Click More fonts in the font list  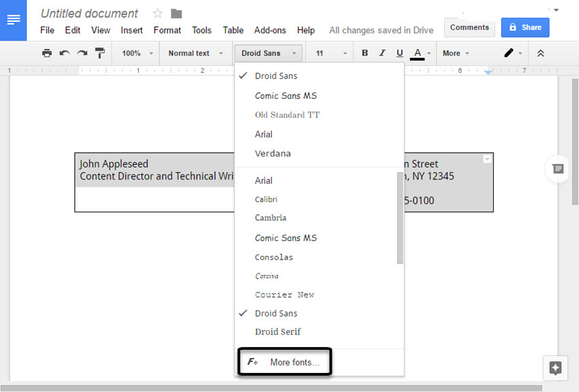tap(285, 363)
